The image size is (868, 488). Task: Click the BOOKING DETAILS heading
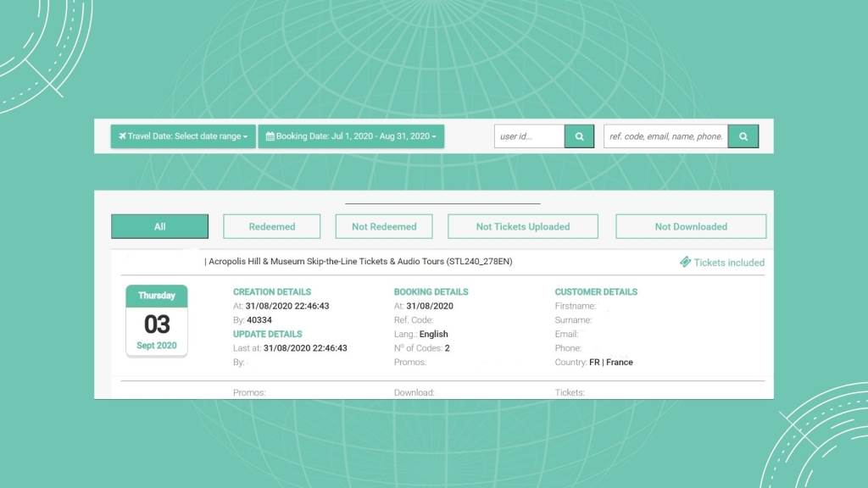(x=431, y=291)
